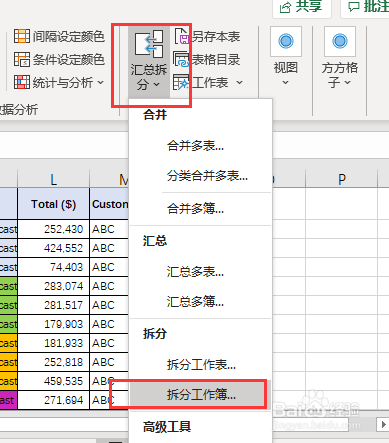
Task: Select cell with value 181,933
Action: click(x=53, y=343)
